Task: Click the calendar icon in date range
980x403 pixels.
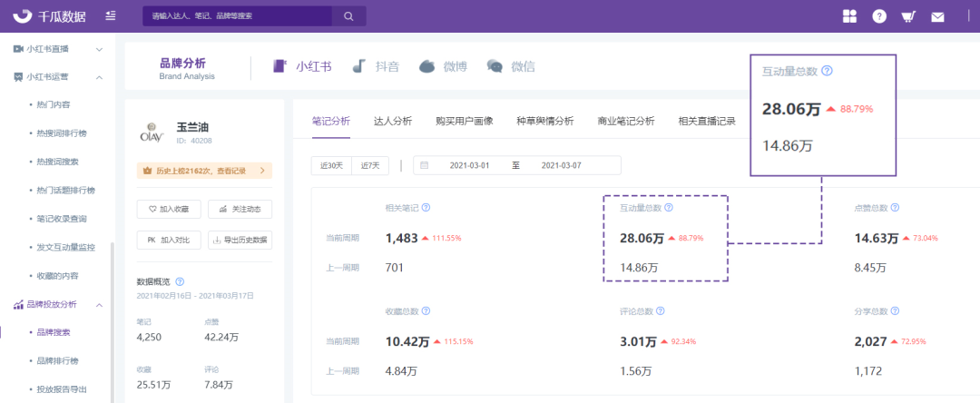Action: click(425, 165)
